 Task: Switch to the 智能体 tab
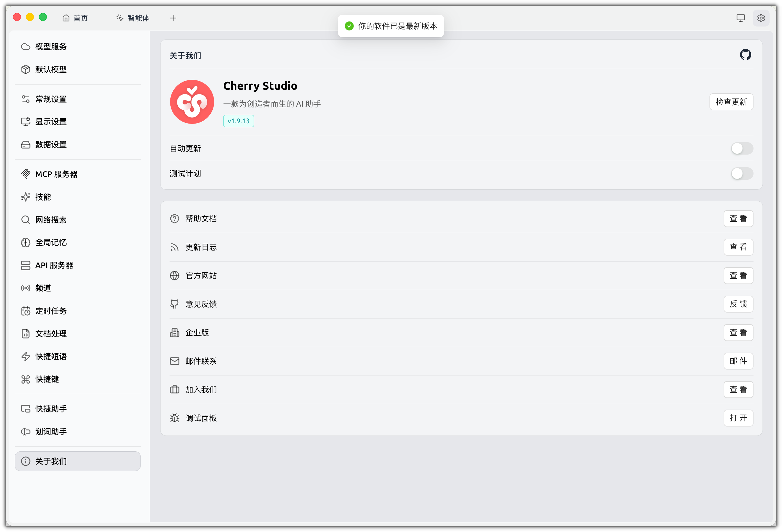point(133,18)
